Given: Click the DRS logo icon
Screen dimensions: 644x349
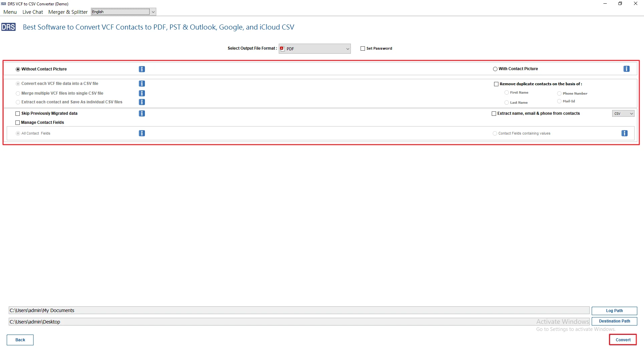Looking at the screenshot, I should (x=8, y=27).
